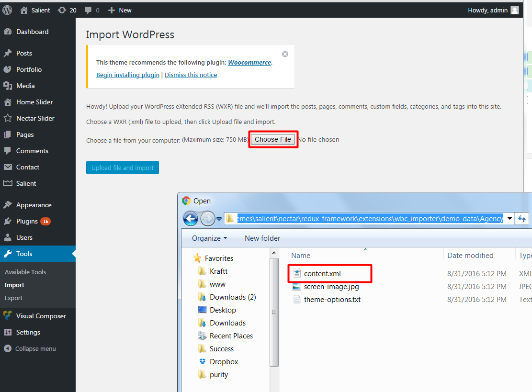Open Dashboard in the sidebar
This screenshot has height=392, width=532.
pos(32,32)
